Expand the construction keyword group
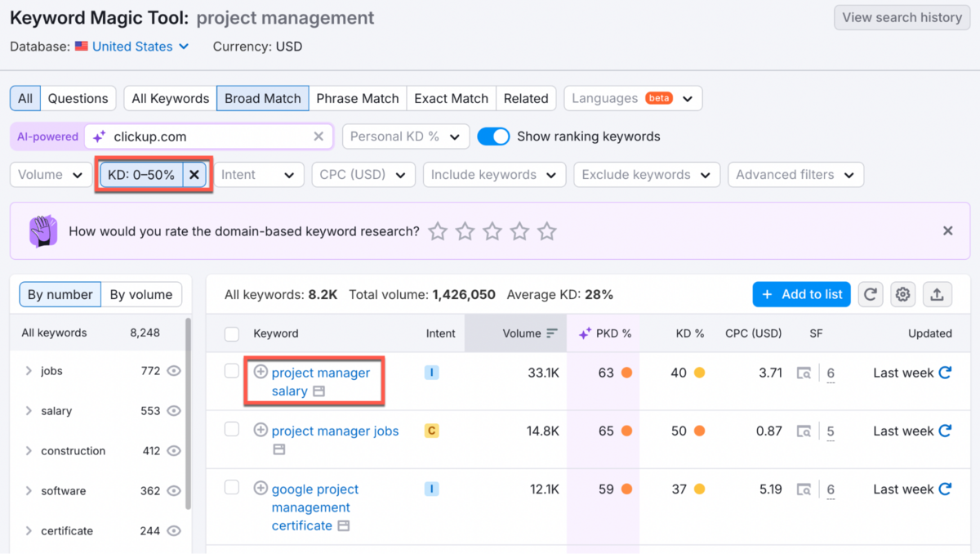This screenshot has width=980, height=554. [x=29, y=451]
